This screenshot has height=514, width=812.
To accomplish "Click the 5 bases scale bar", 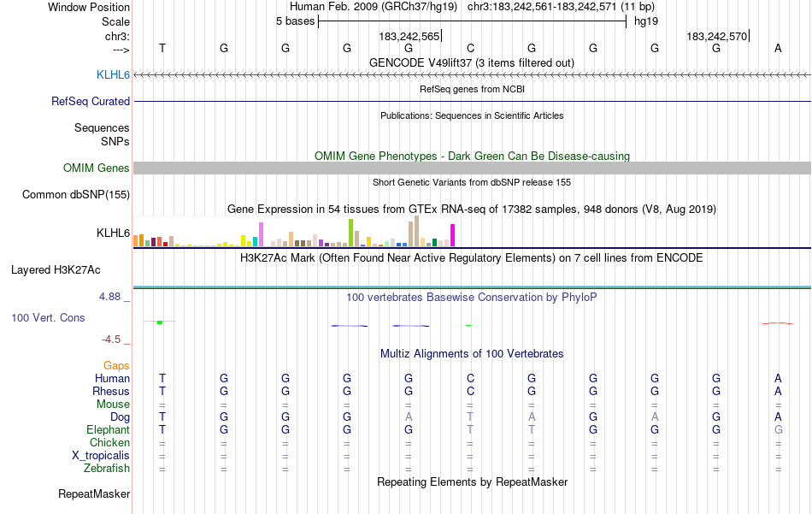I will (473, 21).
